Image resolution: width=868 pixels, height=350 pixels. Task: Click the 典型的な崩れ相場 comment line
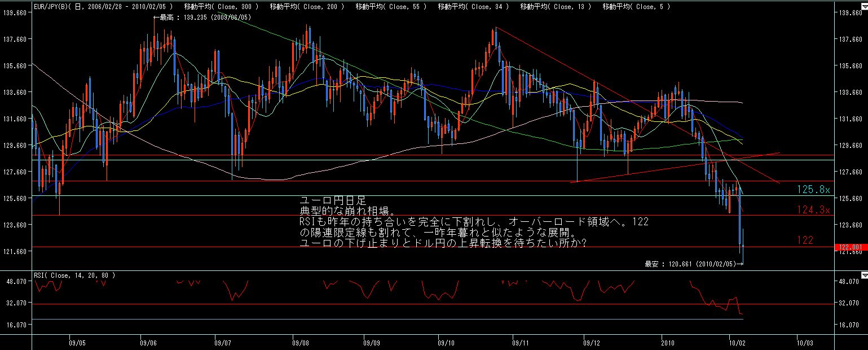click(346, 211)
